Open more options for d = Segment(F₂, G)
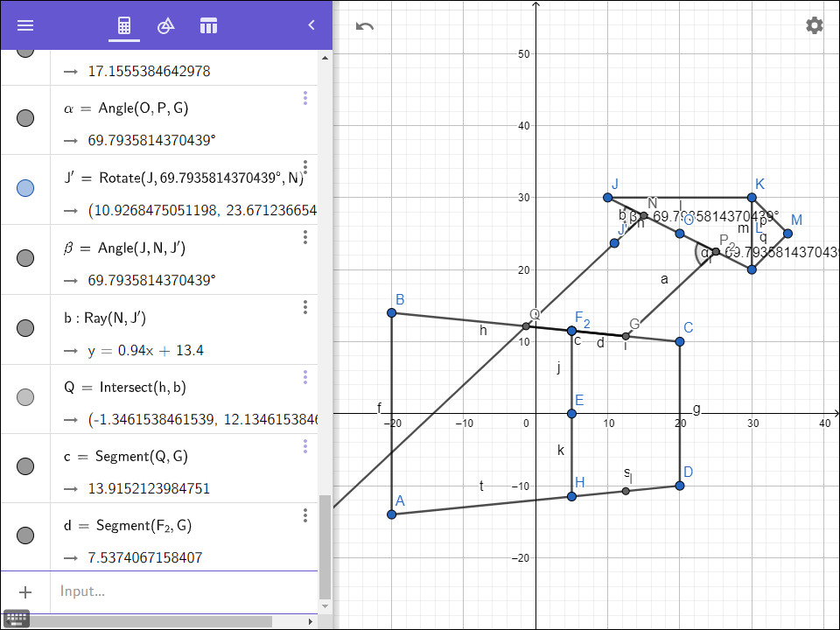 pyautogui.click(x=305, y=515)
